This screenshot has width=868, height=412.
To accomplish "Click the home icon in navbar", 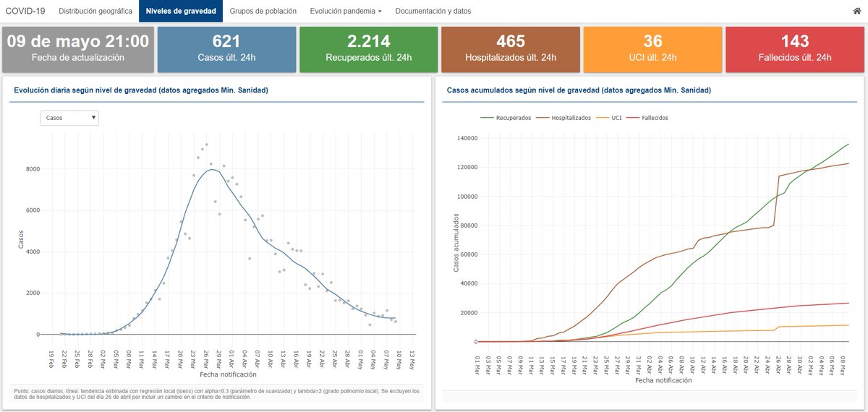I will coord(856,12).
